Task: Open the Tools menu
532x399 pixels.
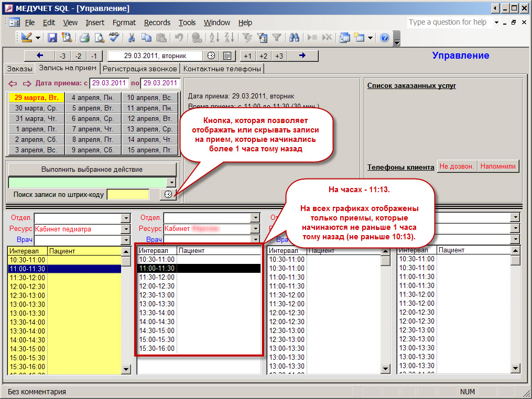Action: (187, 23)
